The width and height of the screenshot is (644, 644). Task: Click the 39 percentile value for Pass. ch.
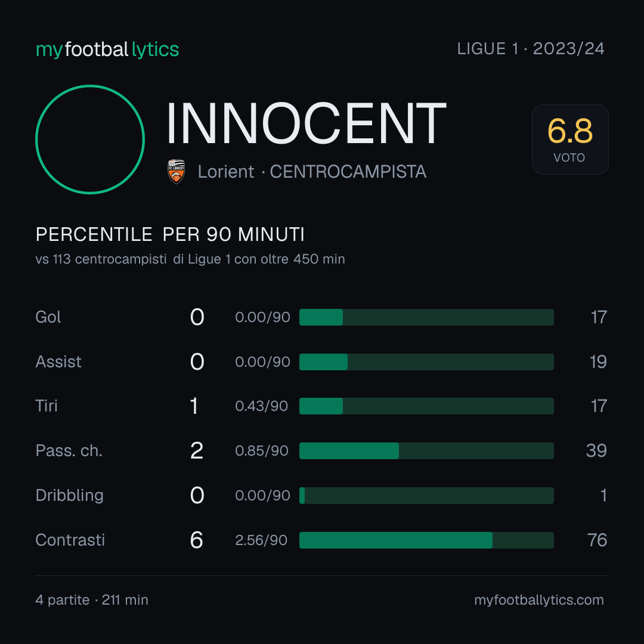pos(596,451)
